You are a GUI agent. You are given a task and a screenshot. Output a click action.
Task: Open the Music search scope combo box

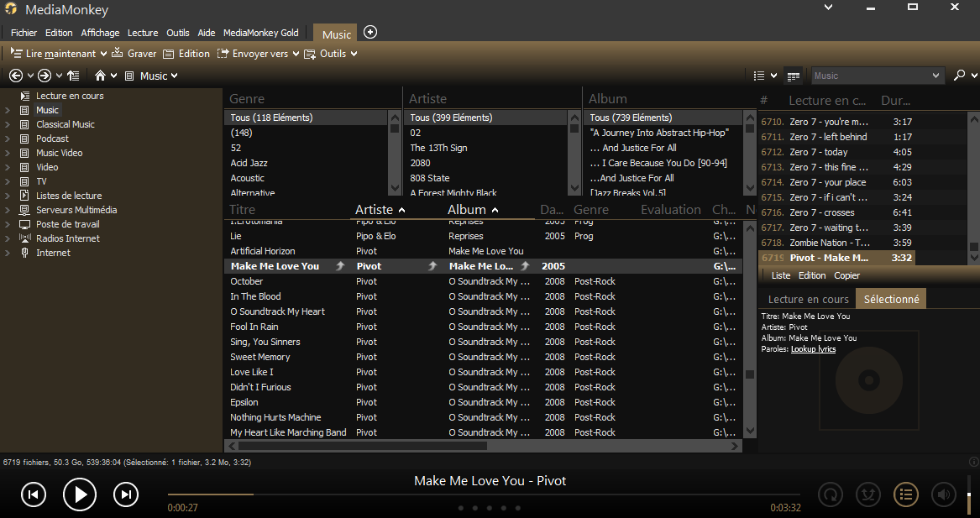[877, 76]
